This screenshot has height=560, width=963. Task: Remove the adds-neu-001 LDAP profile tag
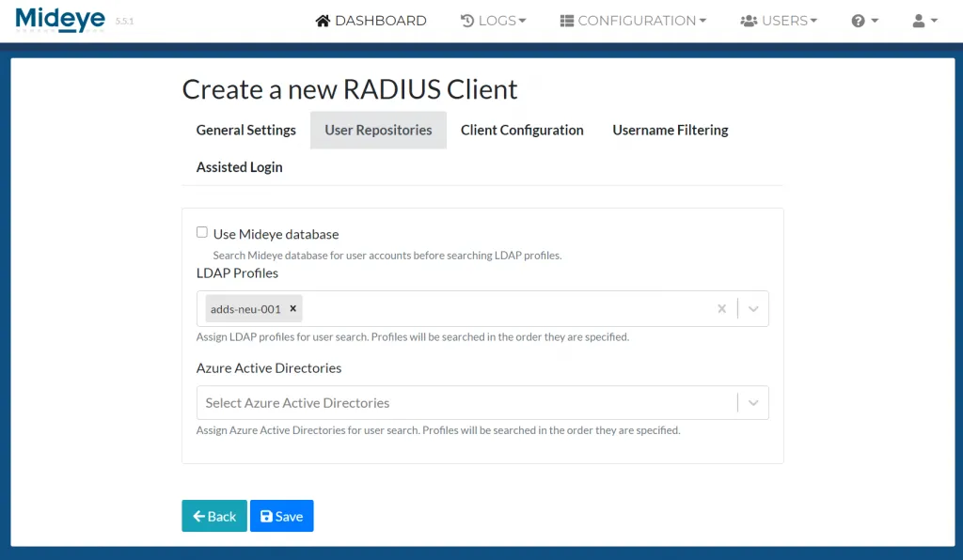292,307
